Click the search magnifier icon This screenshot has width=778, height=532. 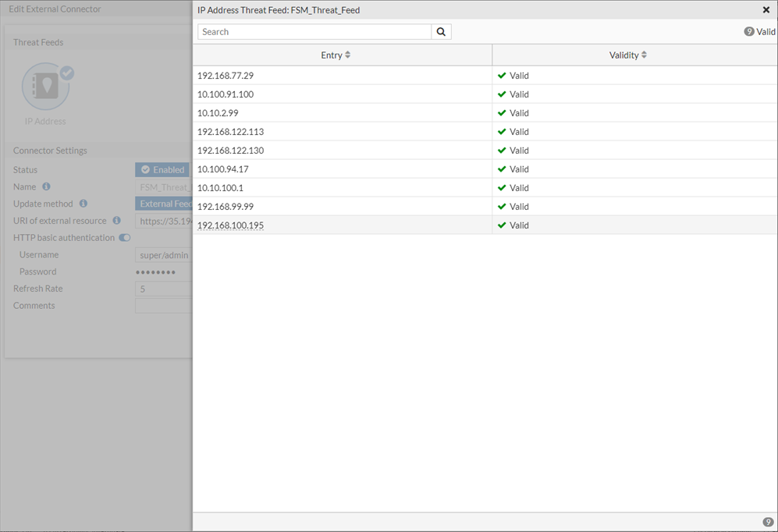(x=441, y=32)
